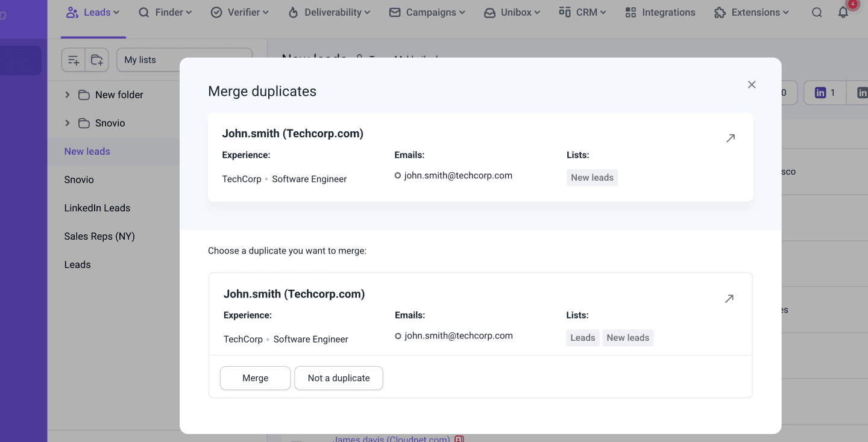
Task: Open duplicate John.smith profile arrow icon
Action: click(729, 299)
